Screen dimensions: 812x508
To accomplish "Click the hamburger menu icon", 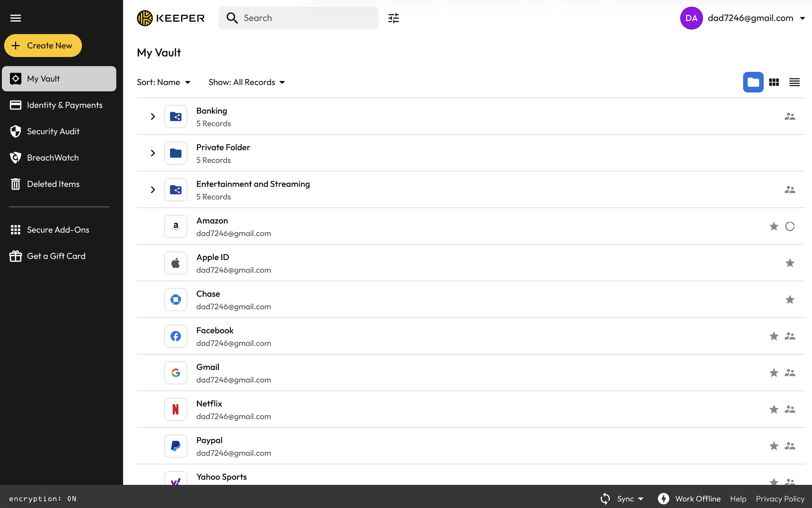I will pyautogui.click(x=16, y=18).
